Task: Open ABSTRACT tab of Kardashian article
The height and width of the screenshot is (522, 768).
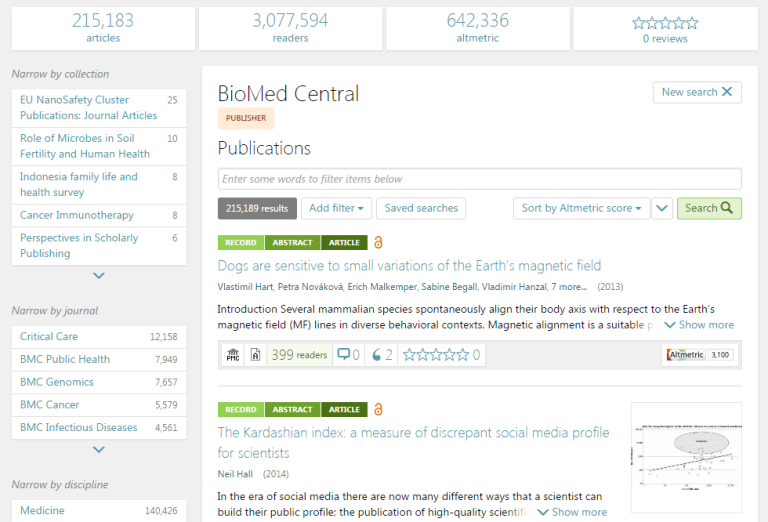Action: (292, 409)
